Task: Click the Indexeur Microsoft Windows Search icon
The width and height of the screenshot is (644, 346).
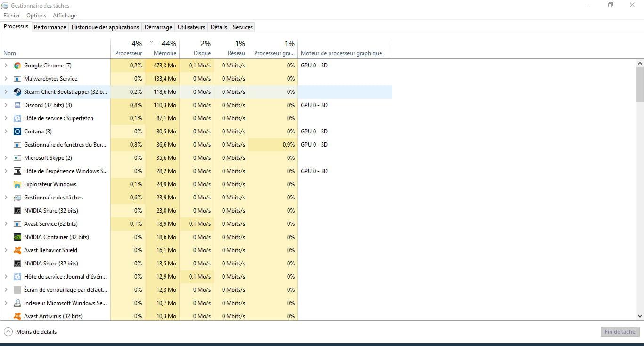Action: (17, 303)
